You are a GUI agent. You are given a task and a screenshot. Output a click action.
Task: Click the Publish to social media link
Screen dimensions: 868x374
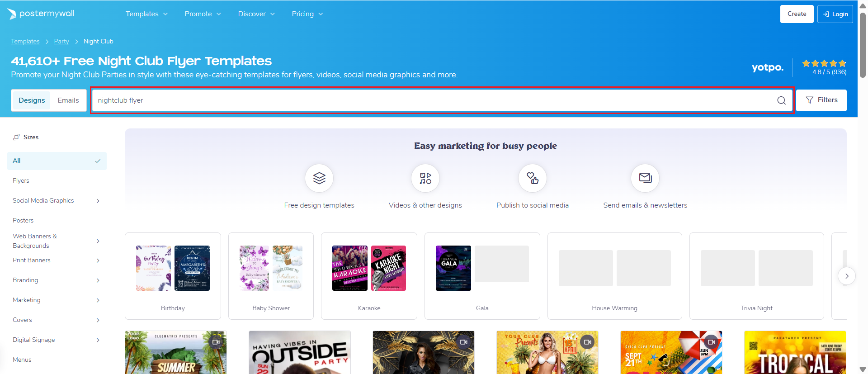pyautogui.click(x=533, y=205)
